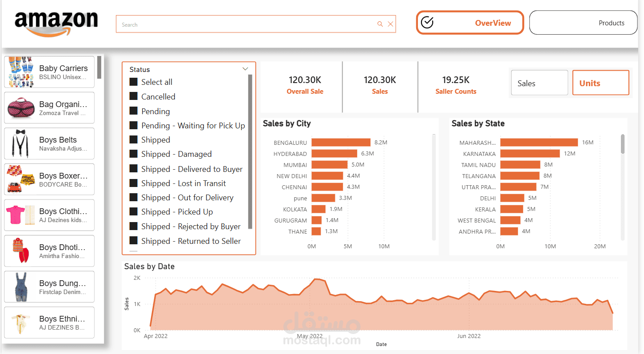Viewport: 644px width, 354px height.
Task: Click the WEST BENGAL bar
Action: (x=510, y=220)
